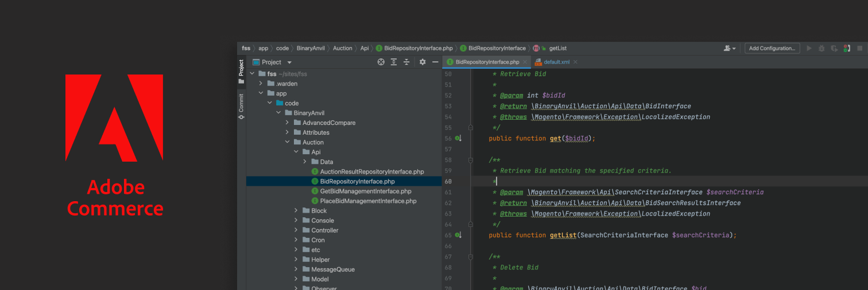Open the Code With Me user dropdown
This screenshot has width=868, height=290.
[x=730, y=49]
